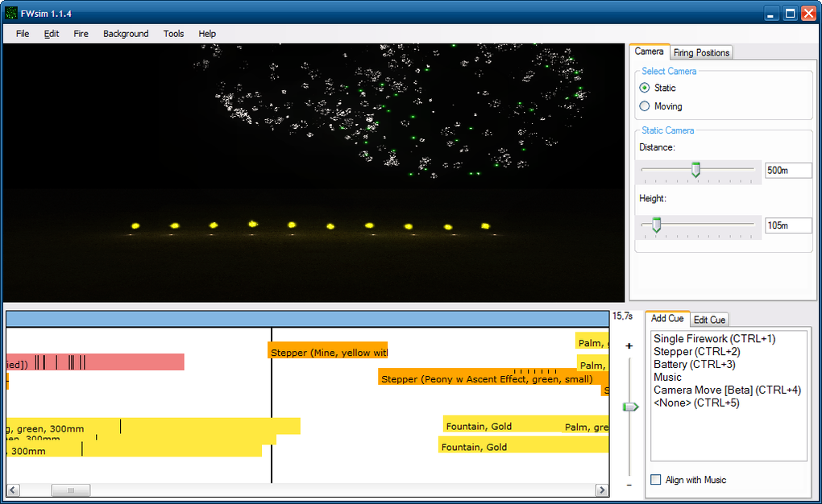
Task: Select the Stepper (Mine, yellow) cue block
Action: pyautogui.click(x=328, y=350)
